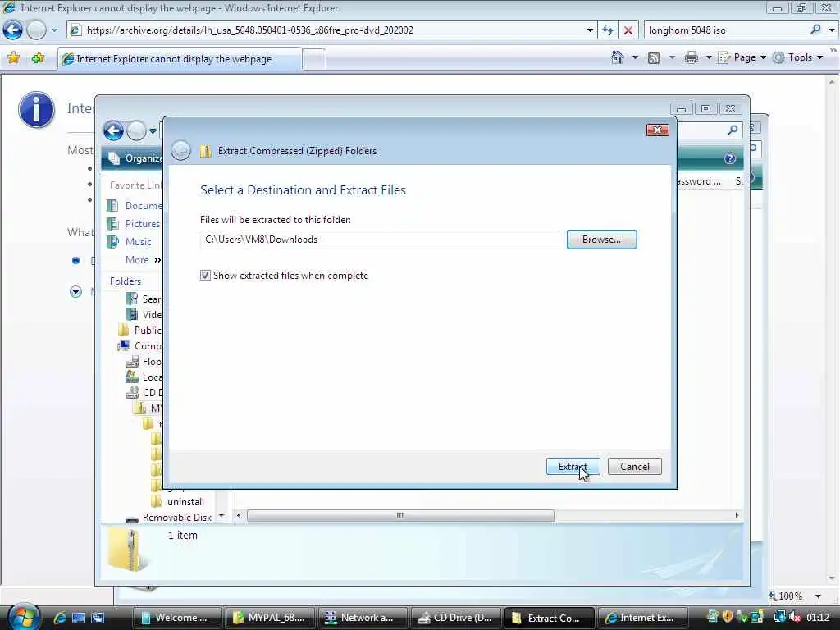Open Pictures in Favorite Links
This screenshot has width=840, height=630.
pyautogui.click(x=134, y=224)
